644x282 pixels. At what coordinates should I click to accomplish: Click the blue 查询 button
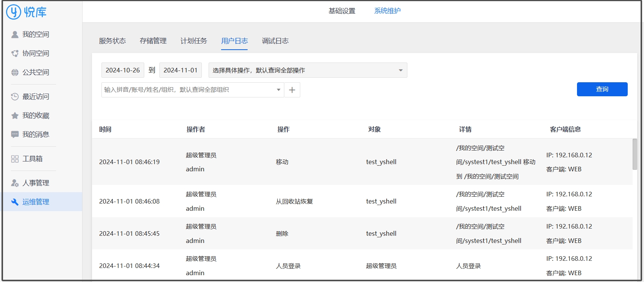[x=602, y=89]
